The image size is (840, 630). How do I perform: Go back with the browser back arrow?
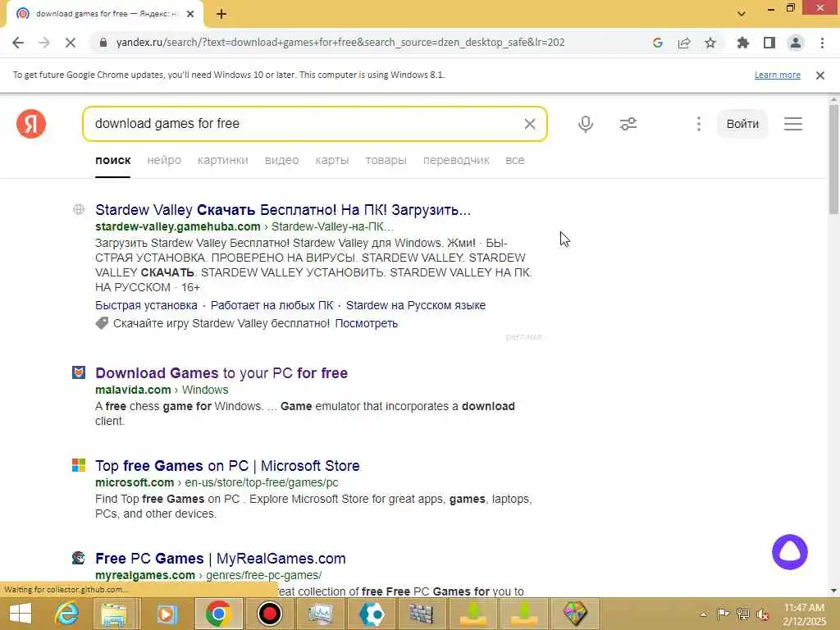[18, 43]
